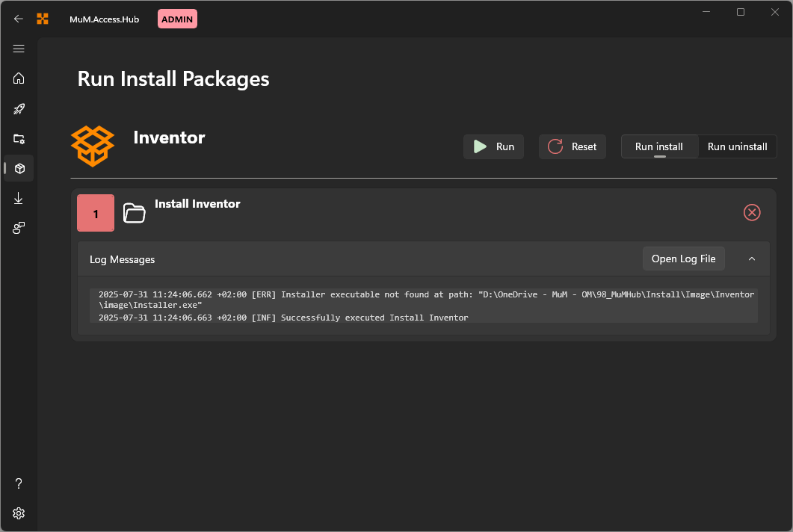Screen dimensions: 793x532
Task: Open the downloads sidebar icon
Action: click(x=19, y=198)
